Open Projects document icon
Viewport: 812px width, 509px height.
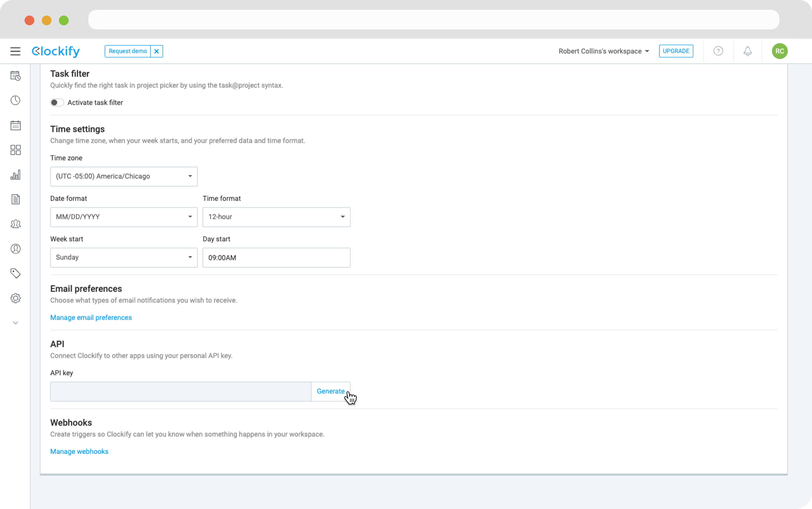16,199
